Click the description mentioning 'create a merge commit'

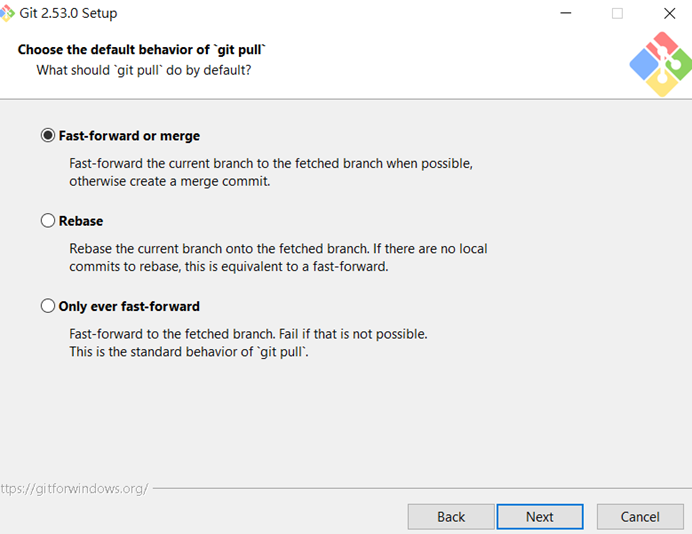click(x=170, y=182)
